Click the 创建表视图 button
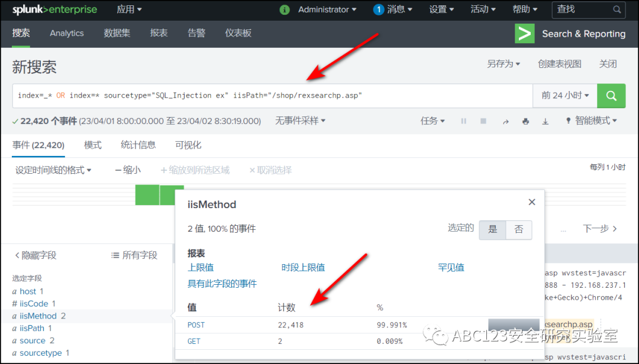This screenshot has width=639, height=364. coord(560,63)
